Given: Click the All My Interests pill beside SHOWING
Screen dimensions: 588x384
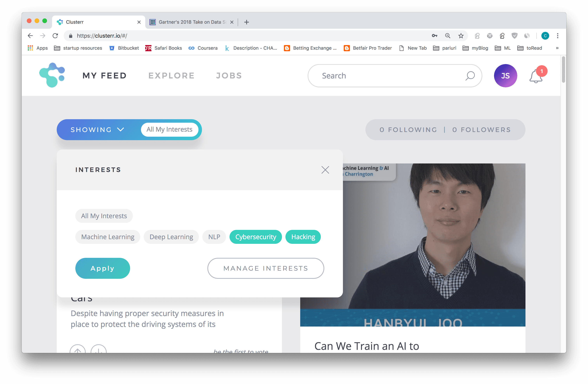Looking at the screenshot, I should pyautogui.click(x=170, y=129).
